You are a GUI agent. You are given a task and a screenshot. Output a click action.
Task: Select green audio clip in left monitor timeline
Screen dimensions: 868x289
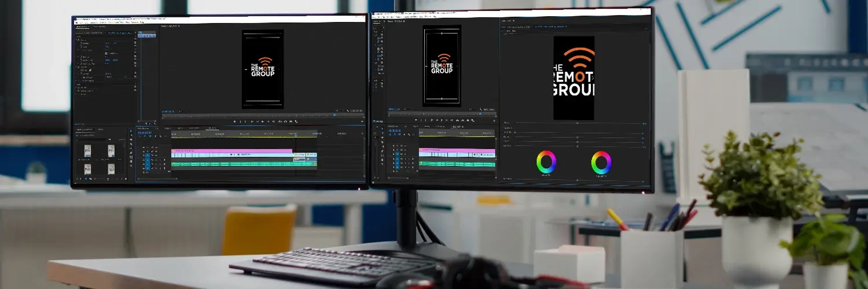[x=244, y=164]
